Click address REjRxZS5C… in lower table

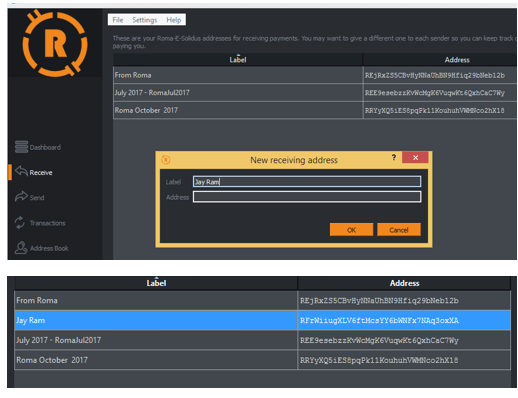pyautogui.click(x=379, y=301)
